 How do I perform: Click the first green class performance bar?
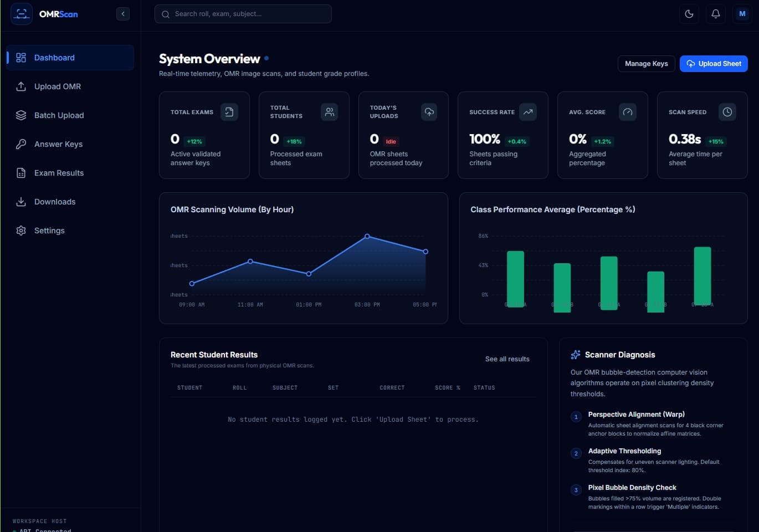[x=515, y=279]
